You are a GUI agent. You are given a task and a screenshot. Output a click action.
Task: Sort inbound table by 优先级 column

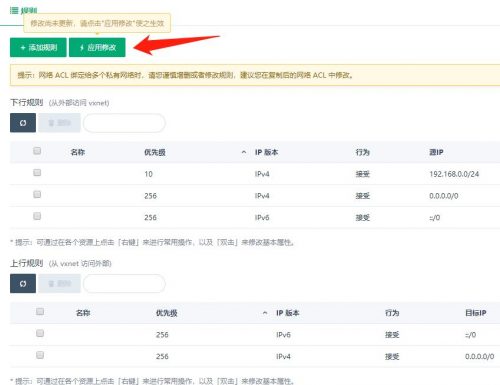pos(155,152)
